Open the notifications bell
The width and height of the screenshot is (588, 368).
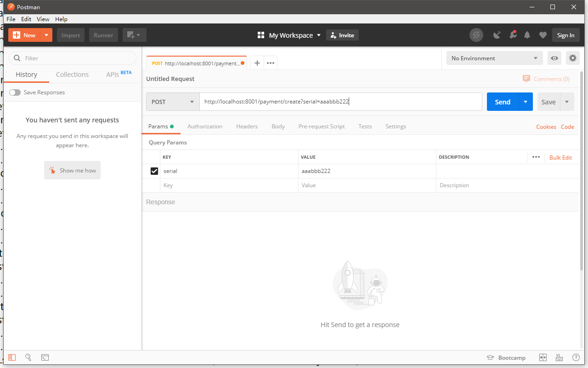[x=527, y=35]
